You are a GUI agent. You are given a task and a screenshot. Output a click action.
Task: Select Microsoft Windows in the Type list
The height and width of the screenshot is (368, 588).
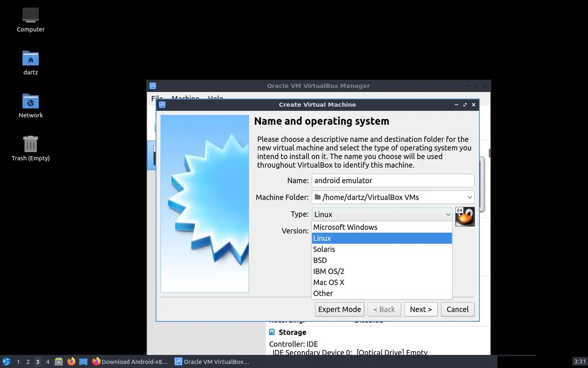[382, 227]
